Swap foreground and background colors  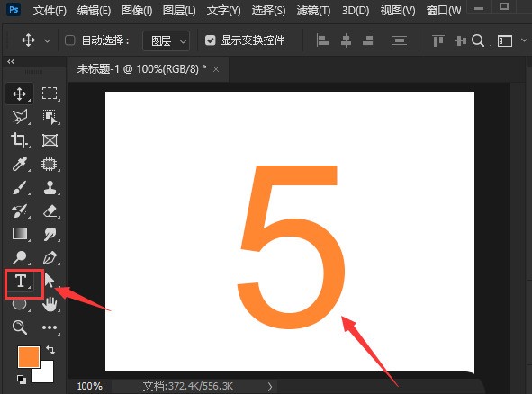click(50, 350)
